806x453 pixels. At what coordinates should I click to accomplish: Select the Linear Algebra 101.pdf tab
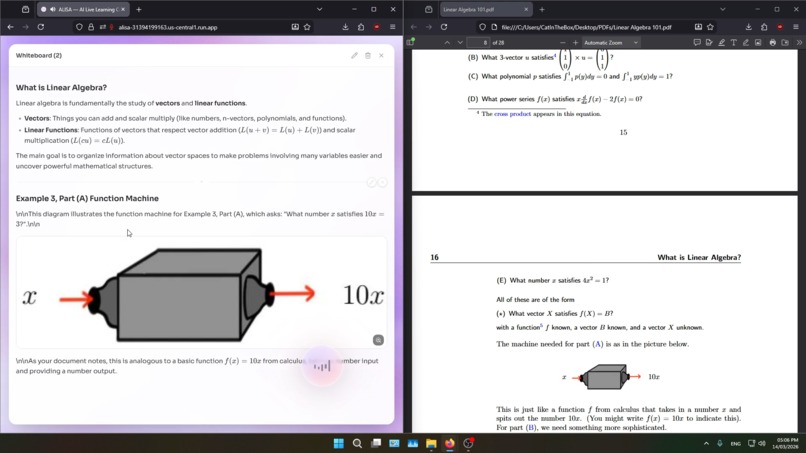pyautogui.click(x=484, y=9)
